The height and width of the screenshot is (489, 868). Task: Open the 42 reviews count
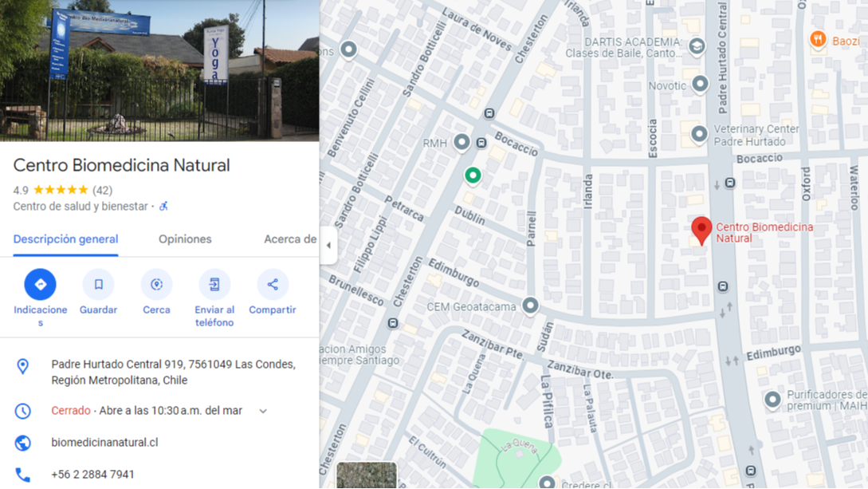pyautogui.click(x=102, y=190)
